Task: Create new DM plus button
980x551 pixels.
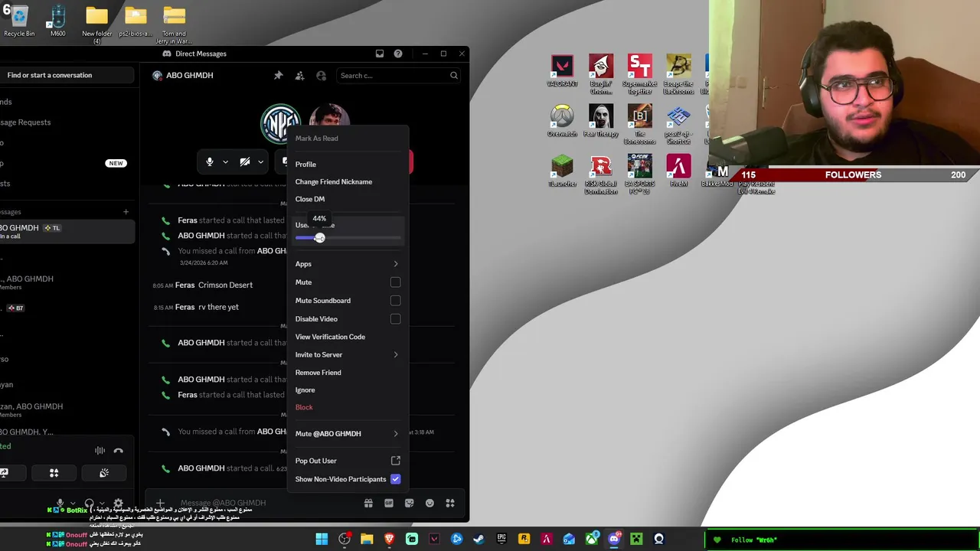Action: [126, 212]
